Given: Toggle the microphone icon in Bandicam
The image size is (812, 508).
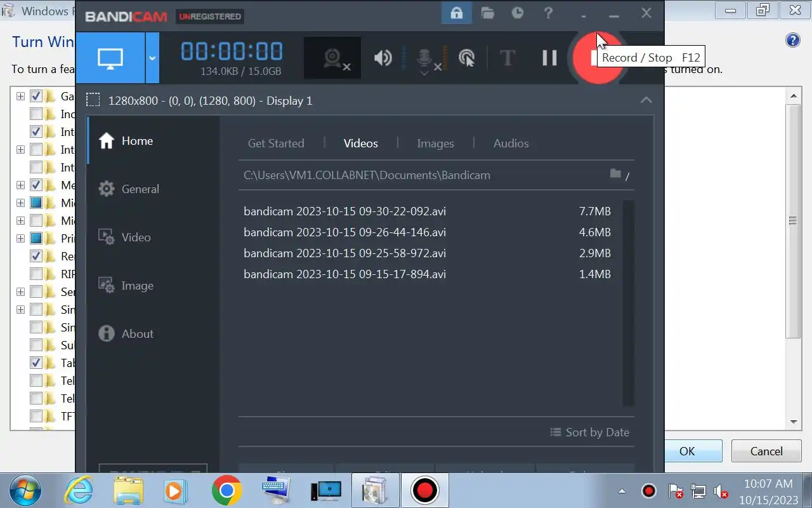Looking at the screenshot, I should coord(424,58).
